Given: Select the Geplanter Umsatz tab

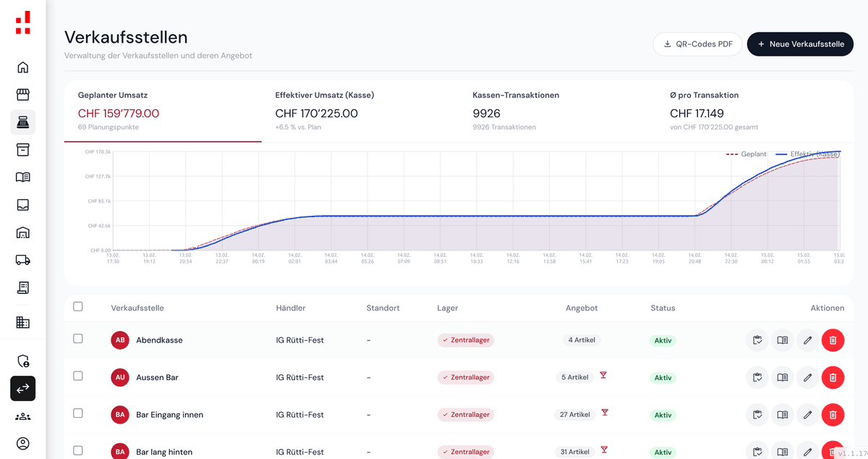Looking at the screenshot, I should [x=163, y=111].
